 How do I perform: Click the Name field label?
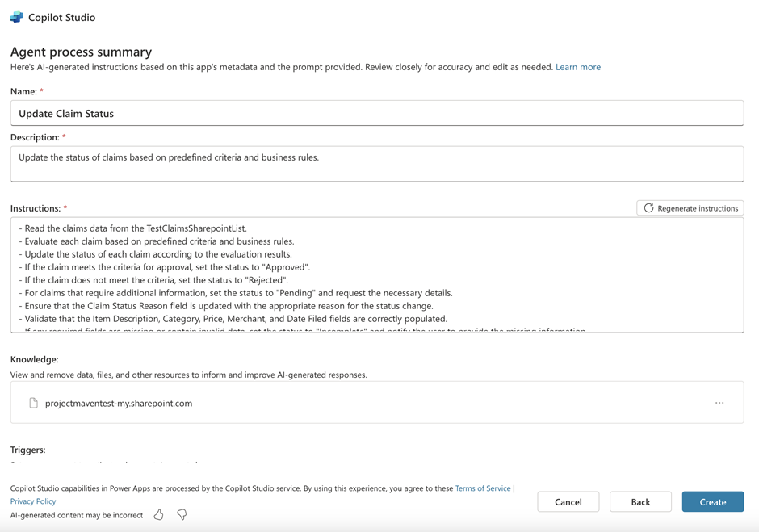[23, 91]
